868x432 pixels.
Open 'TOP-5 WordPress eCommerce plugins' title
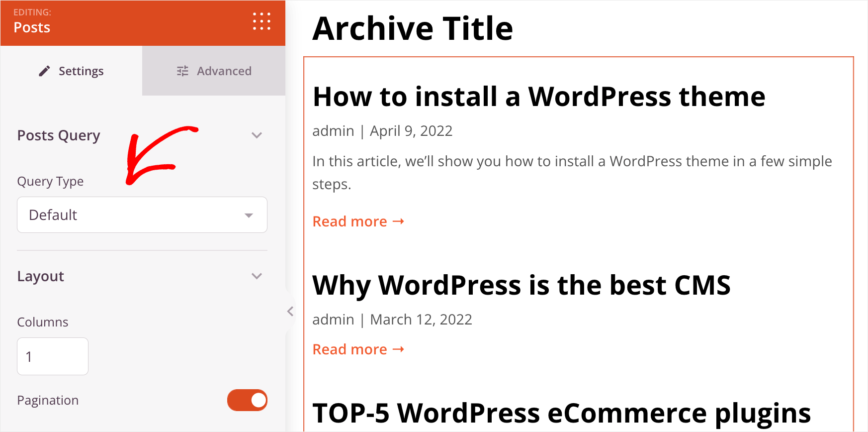click(x=562, y=414)
